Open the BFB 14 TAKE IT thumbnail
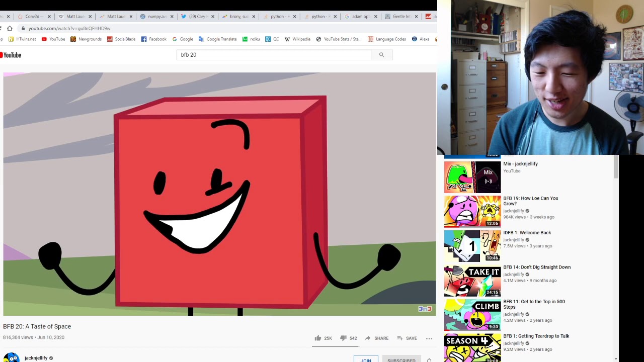 (x=472, y=281)
